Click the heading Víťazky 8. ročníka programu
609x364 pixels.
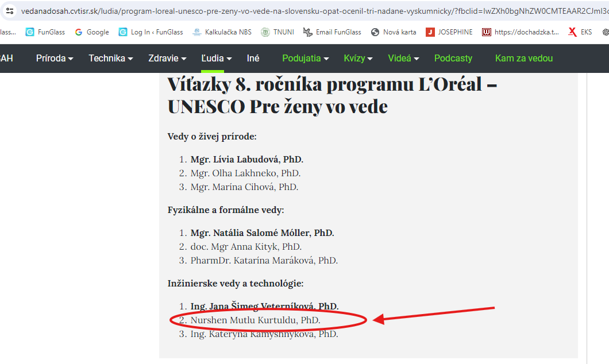[x=333, y=95]
